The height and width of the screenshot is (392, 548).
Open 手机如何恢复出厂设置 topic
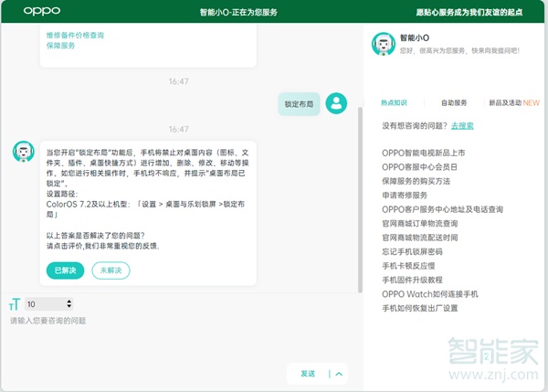pyautogui.click(x=420, y=308)
